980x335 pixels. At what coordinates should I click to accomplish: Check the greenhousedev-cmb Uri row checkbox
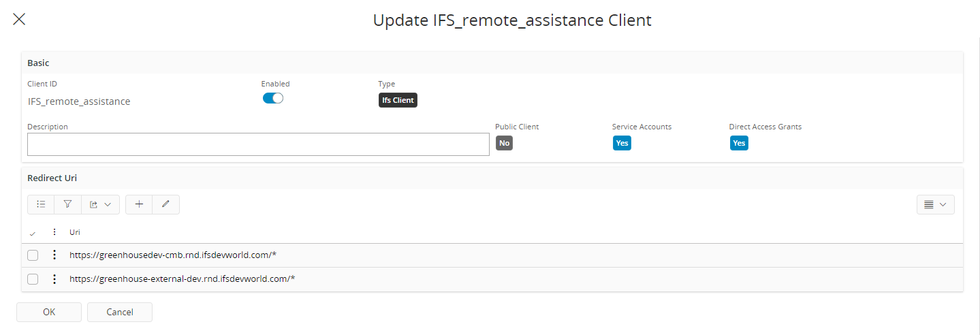tap(33, 255)
